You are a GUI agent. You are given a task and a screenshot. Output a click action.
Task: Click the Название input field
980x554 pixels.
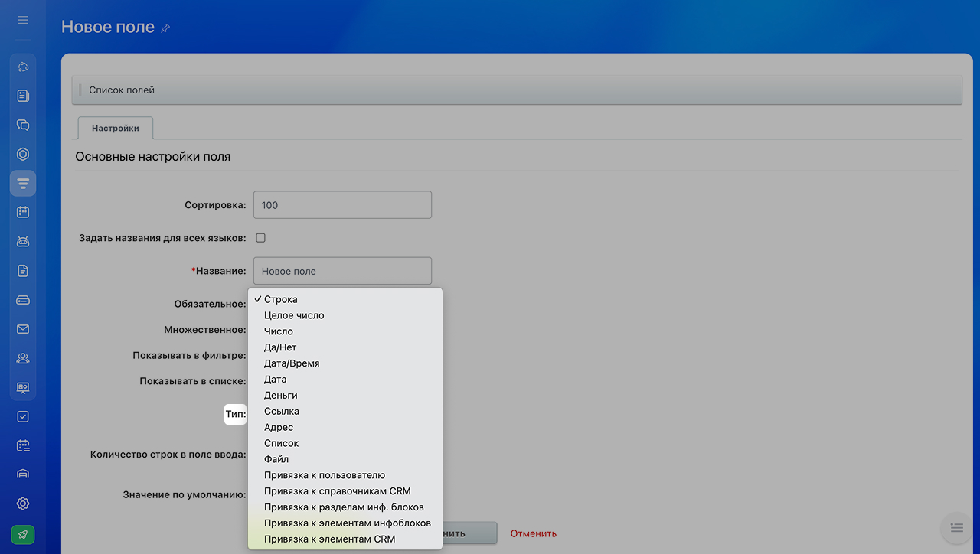coord(342,271)
